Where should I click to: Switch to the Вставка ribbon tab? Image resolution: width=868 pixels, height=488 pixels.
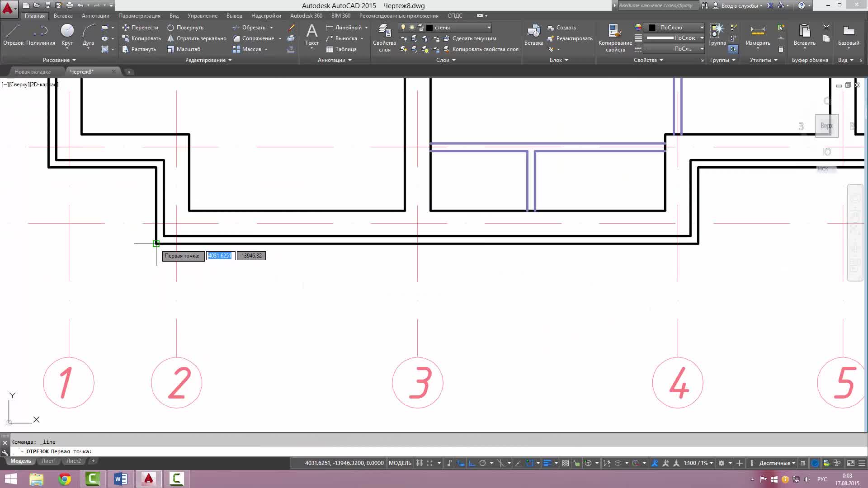pos(63,16)
